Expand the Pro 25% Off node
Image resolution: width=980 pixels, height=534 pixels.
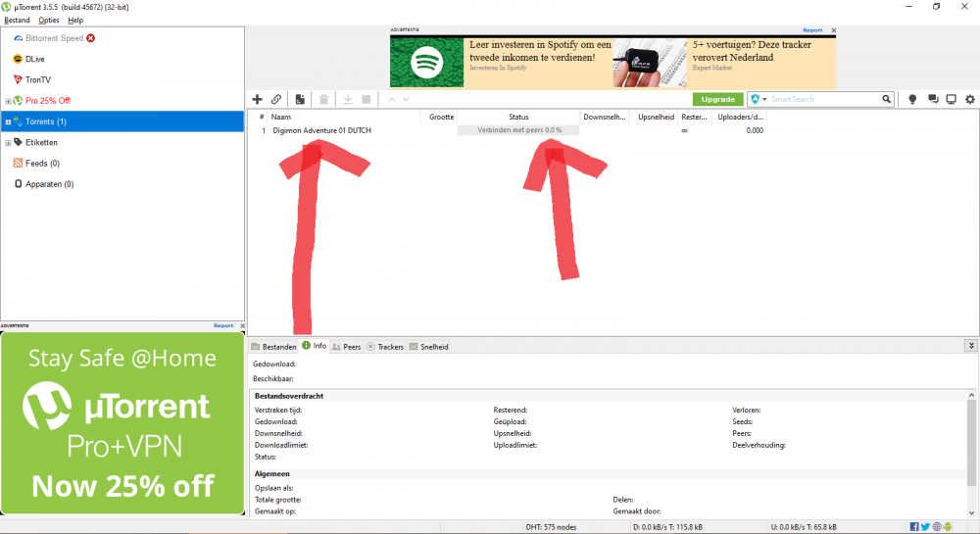click(8, 101)
